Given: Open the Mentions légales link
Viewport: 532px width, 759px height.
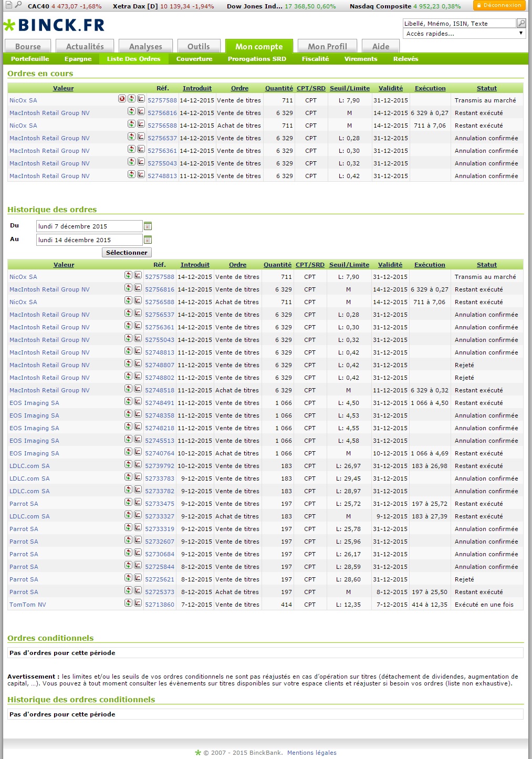Looking at the screenshot, I should [x=311, y=753].
